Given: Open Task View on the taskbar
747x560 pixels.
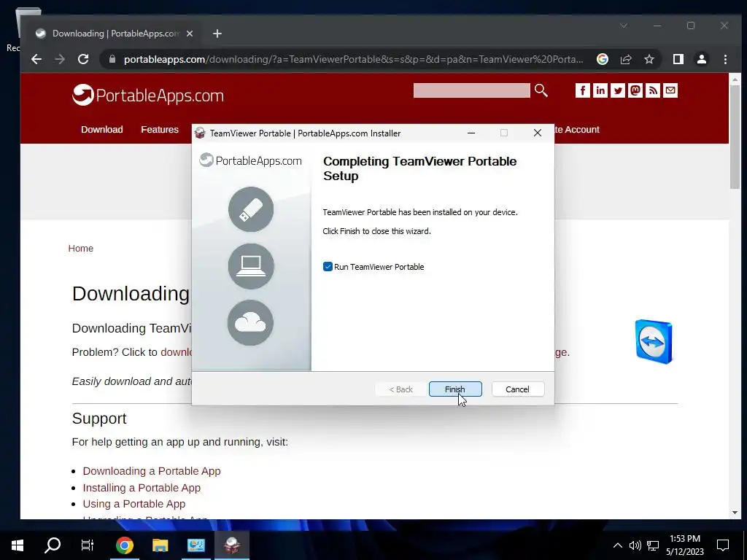Looking at the screenshot, I should click(88, 545).
